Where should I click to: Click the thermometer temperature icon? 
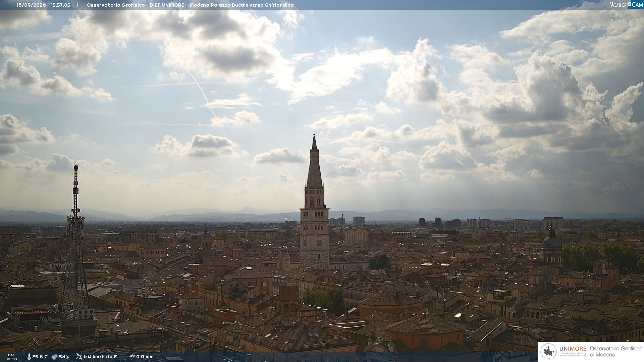tap(29, 357)
